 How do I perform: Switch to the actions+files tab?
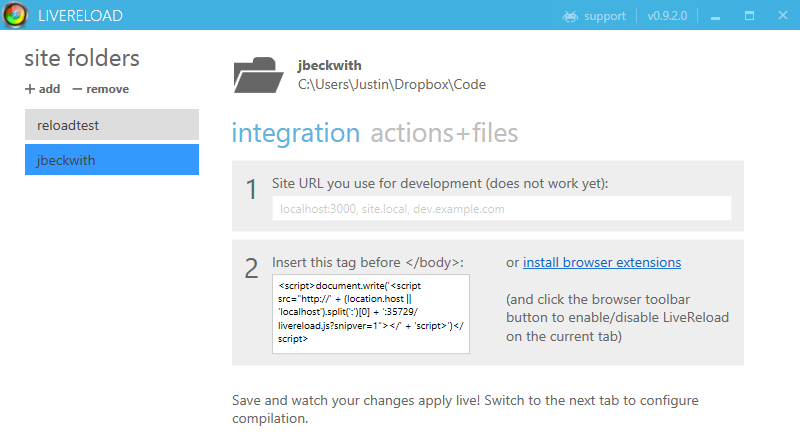click(x=444, y=133)
